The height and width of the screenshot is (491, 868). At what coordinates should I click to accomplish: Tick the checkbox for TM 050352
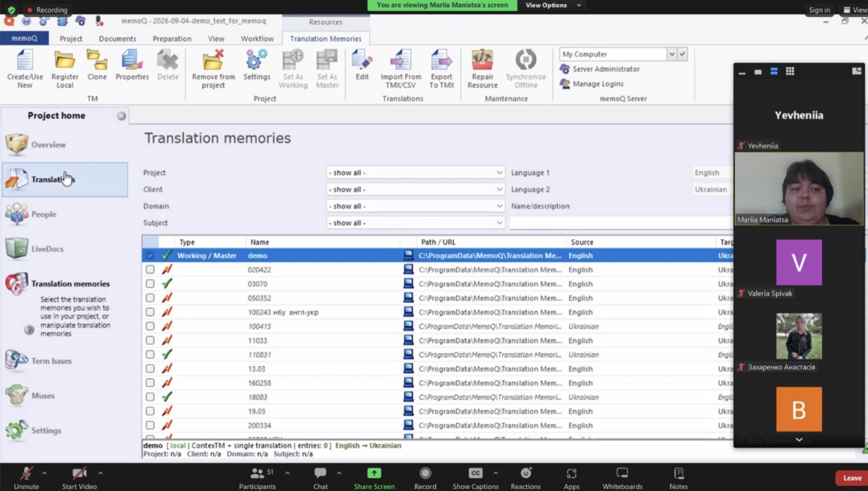(150, 298)
